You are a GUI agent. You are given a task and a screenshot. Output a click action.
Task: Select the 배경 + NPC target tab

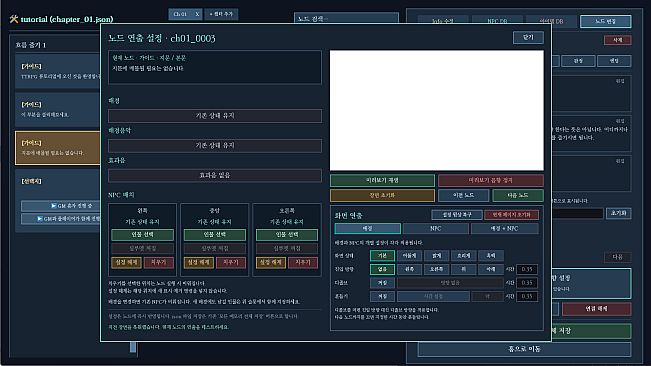[x=504, y=229]
